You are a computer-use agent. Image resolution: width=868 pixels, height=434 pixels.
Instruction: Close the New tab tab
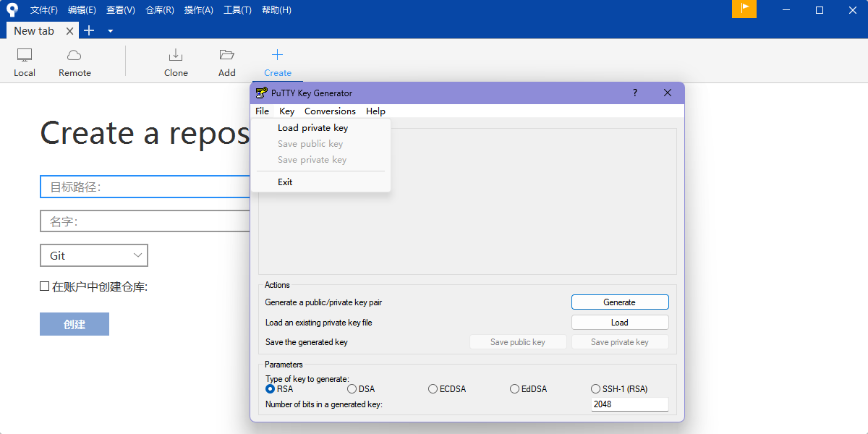(x=69, y=31)
